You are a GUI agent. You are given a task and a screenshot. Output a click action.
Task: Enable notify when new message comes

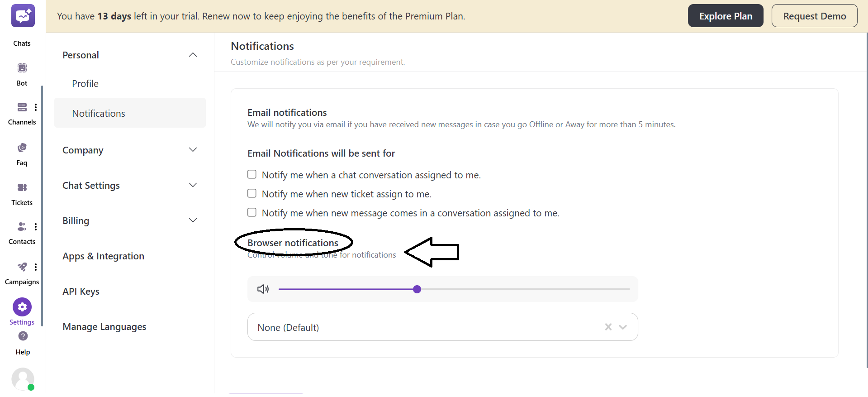click(x=252, y=212)
